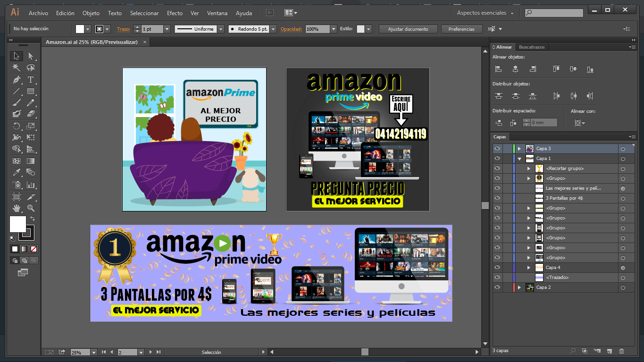Screen dimensions: 644x362
Task: Select the Direct Selection tool
Action: tap(31, 56)
